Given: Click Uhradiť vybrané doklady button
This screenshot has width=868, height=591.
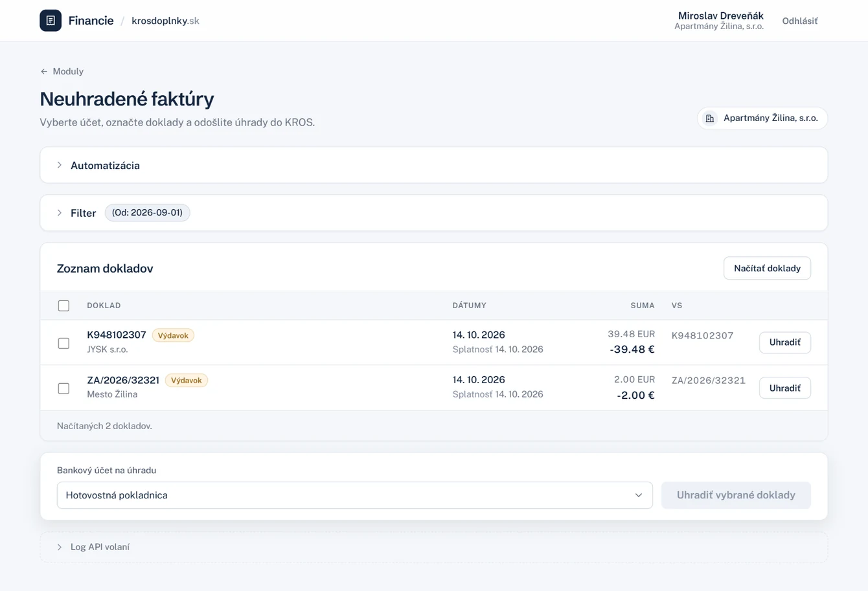Looking at the screenshot, I should point(736,495).
